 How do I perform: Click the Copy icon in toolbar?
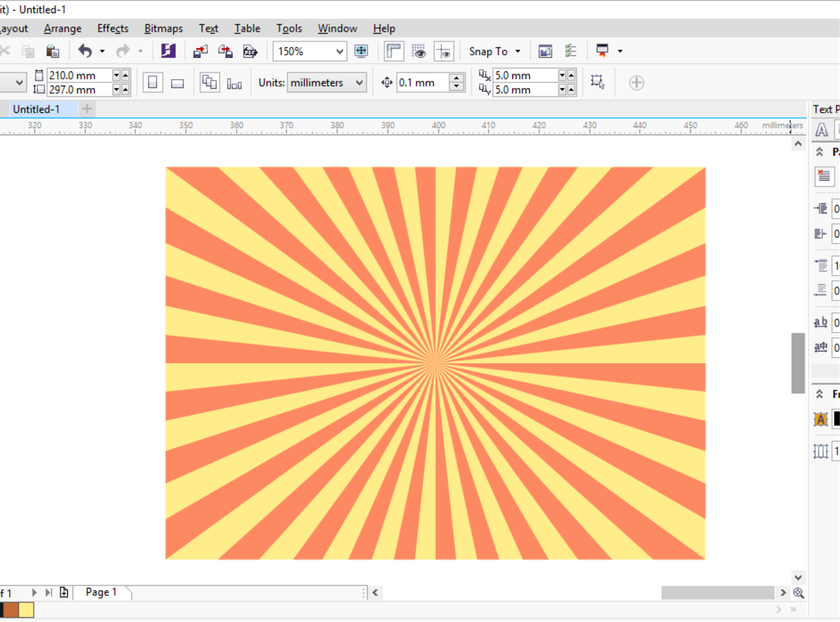[x=28, y=51]
